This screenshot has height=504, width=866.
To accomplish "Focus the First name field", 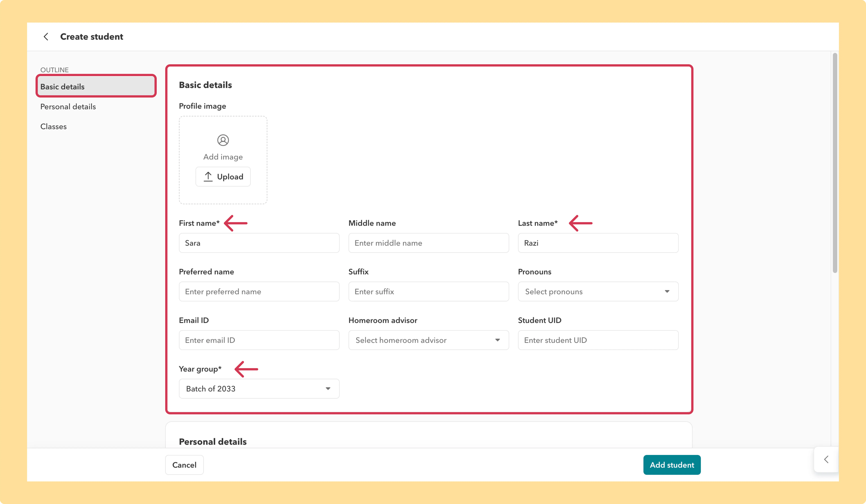I will point(259,243).
